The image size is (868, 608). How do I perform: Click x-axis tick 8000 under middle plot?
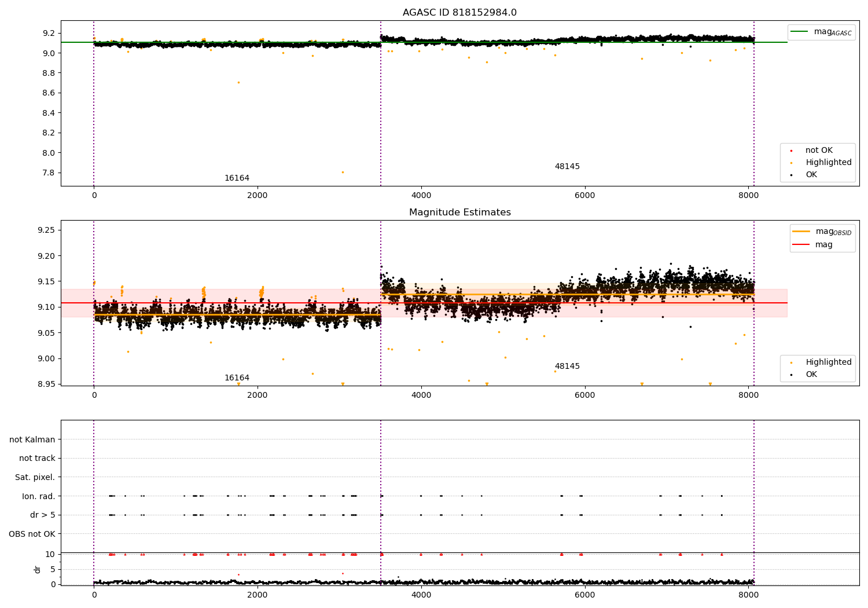749,395
